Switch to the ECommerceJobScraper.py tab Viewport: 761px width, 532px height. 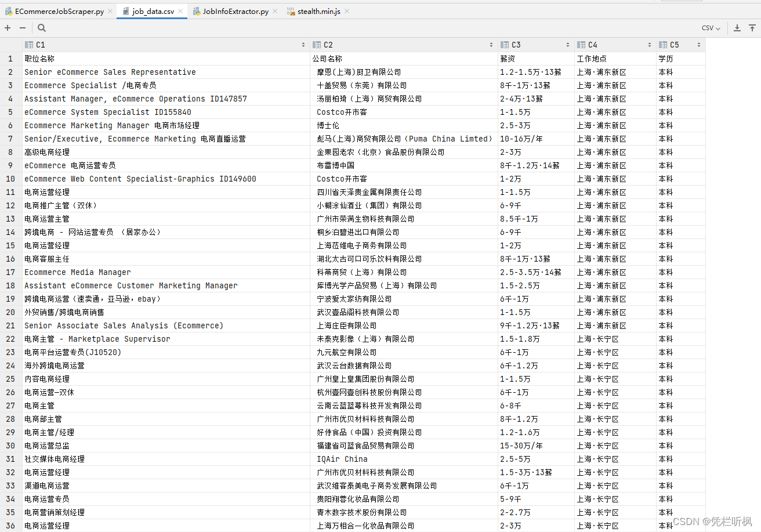tap(58, 12)
